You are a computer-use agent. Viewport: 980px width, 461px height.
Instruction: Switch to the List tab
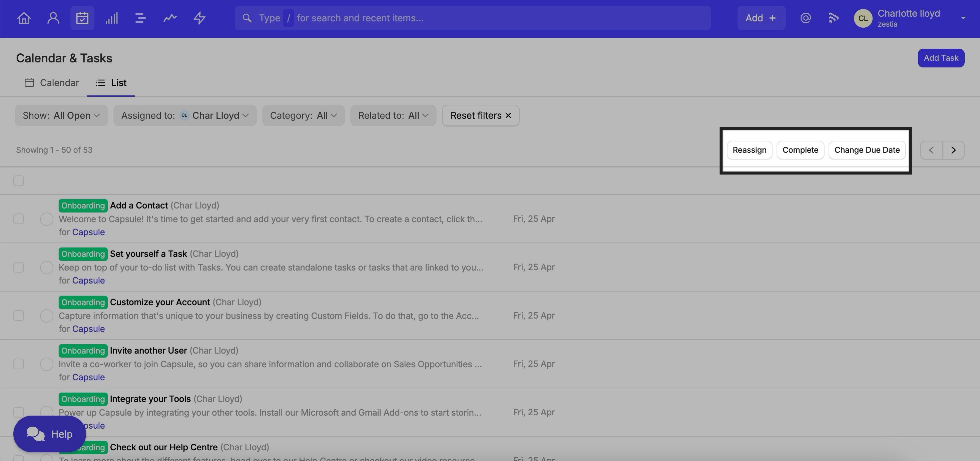(x=111, y=83)
